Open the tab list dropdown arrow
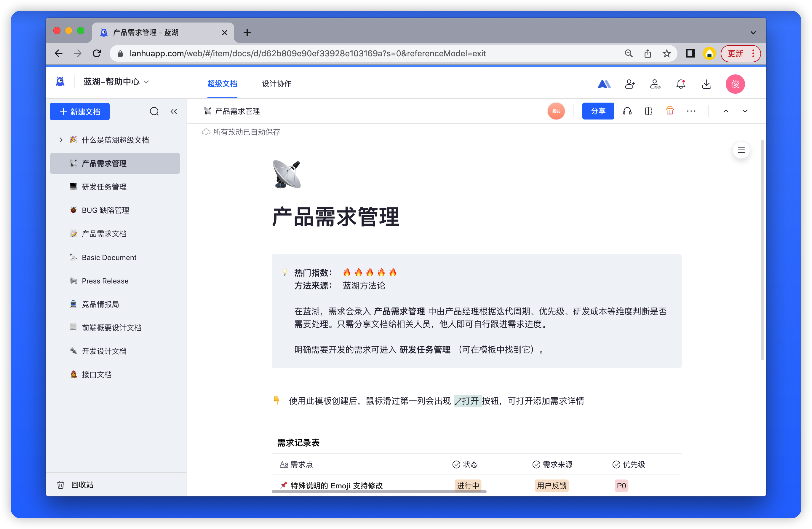Screen dimensions: 812x529 point(753,33)
